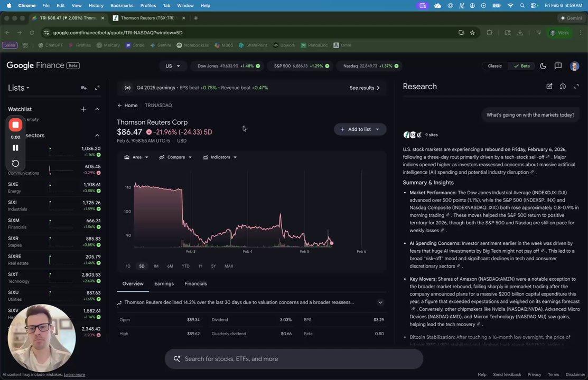This screenshot has width=588, height=380.
Task: Open the Disclaimer footer link
Action: (x=575, y=374)
